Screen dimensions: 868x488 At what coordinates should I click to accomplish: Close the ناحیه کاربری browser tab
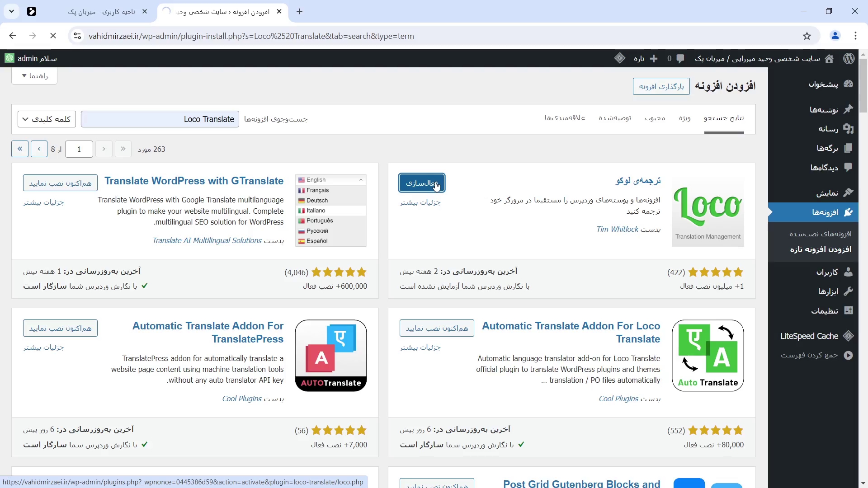point(145,12)
